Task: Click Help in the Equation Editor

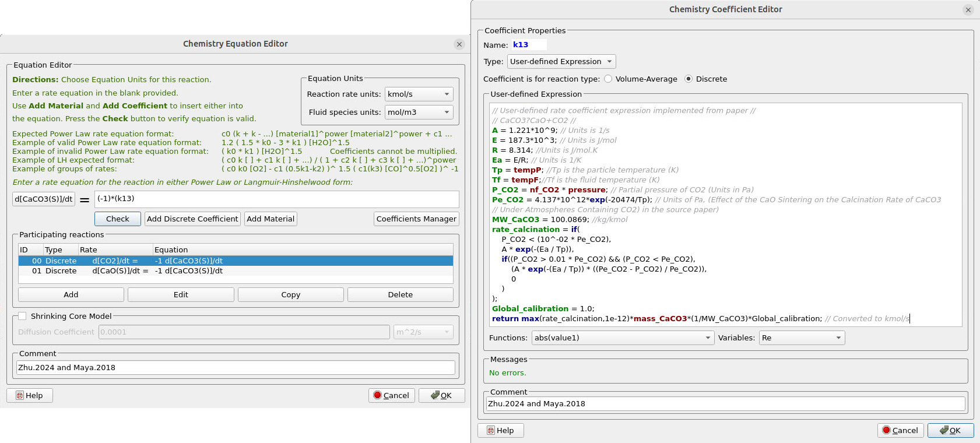Action: tap(29, 395)
